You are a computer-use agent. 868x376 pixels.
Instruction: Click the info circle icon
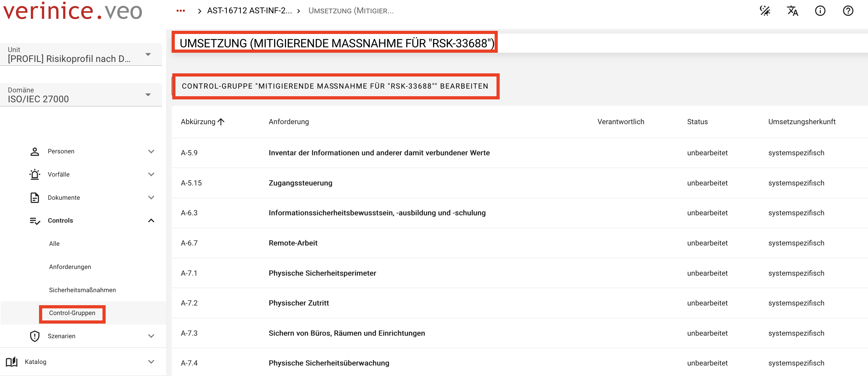[820, 11]
